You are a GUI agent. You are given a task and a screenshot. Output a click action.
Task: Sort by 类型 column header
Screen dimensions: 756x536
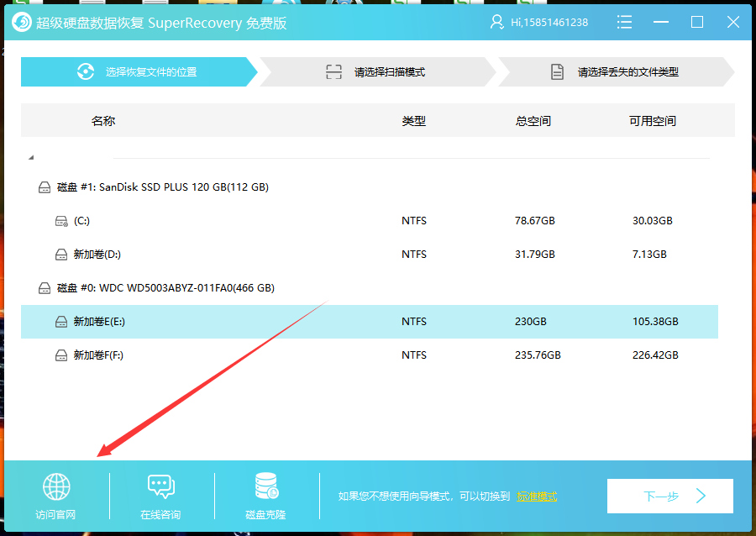[x=413, y=120]
